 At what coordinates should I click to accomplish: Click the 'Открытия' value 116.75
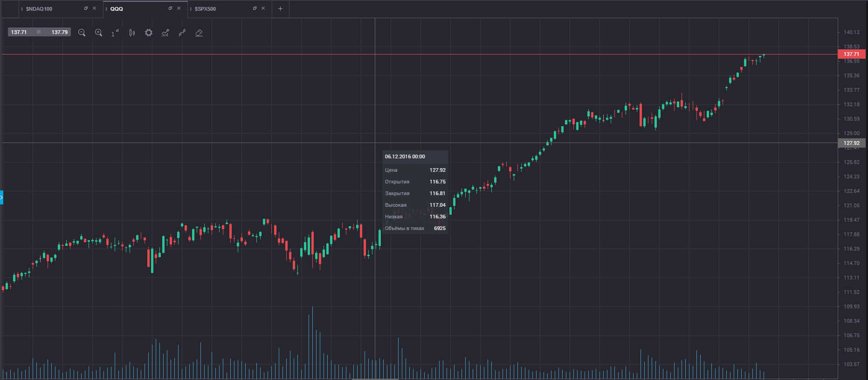click(438, 182)
